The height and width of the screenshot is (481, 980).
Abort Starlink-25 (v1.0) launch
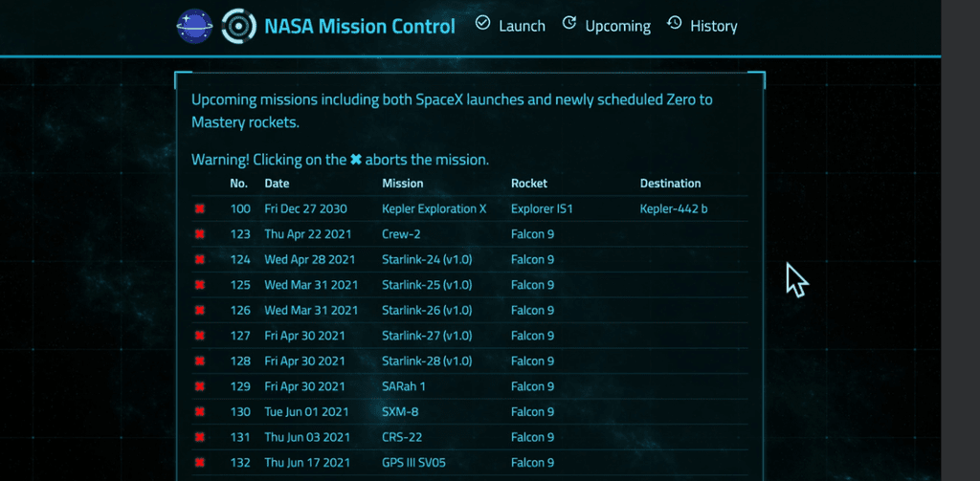click(199, 285)
